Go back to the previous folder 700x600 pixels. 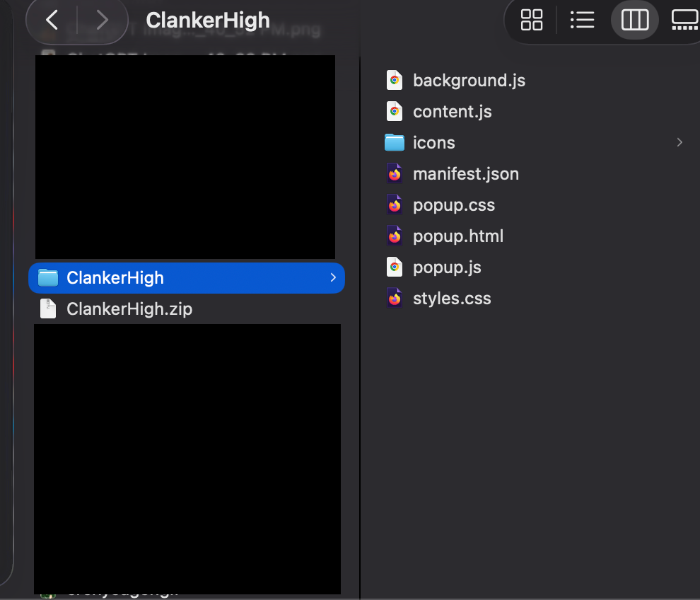point(52,20)
